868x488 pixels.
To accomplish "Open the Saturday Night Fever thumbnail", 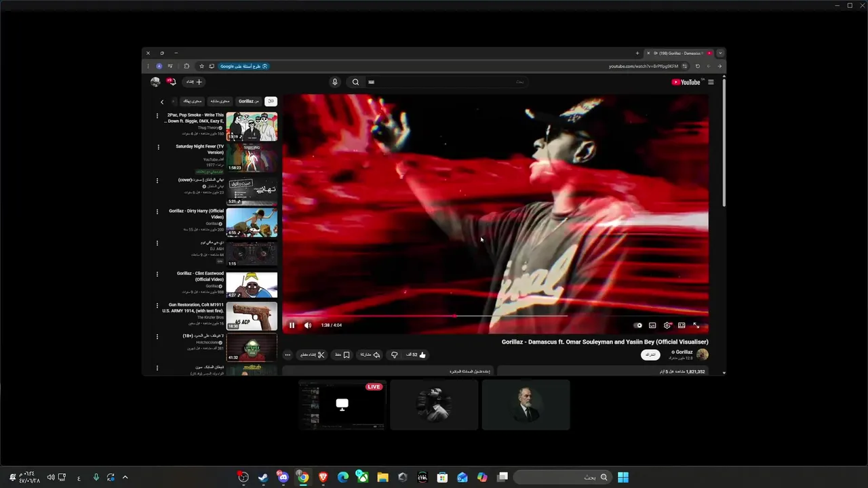I will (x=252, y=157).
